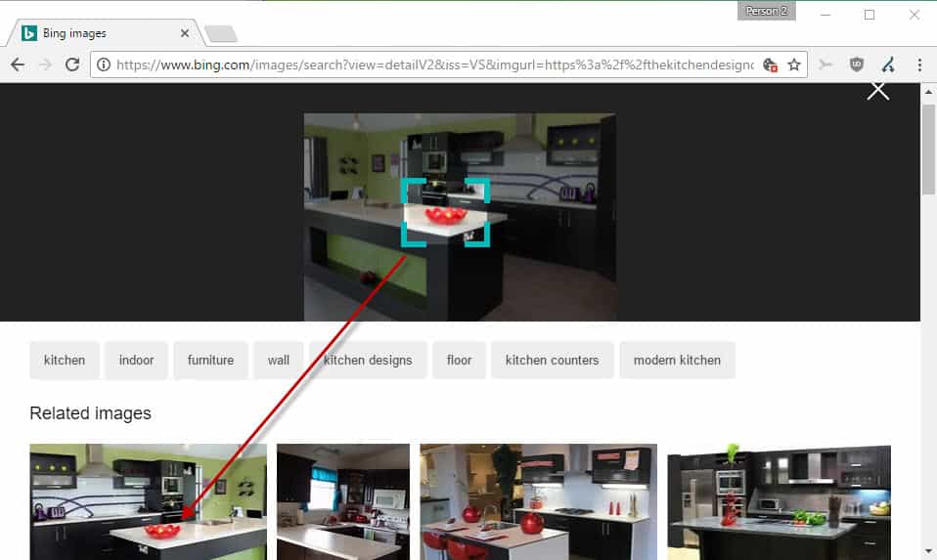Click the wall tag
This screenshot has width=937, height=560.
tap(279, 360)
